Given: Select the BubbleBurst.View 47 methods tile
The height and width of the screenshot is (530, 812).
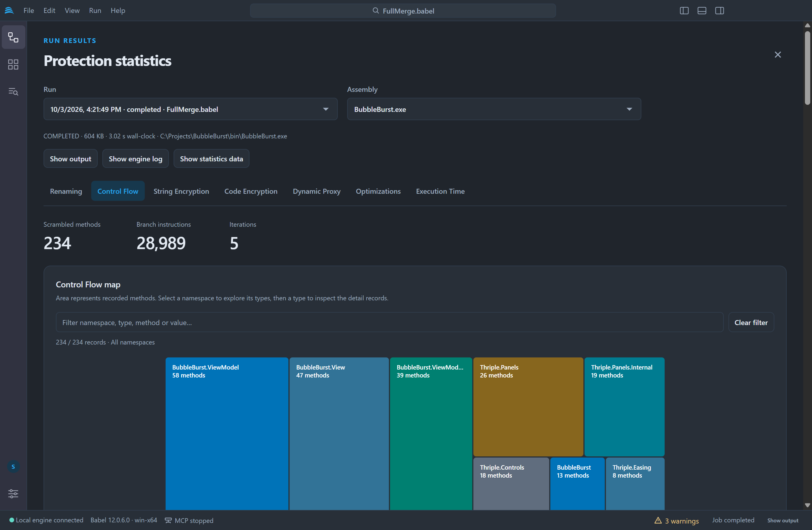Looking at the screenshot, I should 339,434.
